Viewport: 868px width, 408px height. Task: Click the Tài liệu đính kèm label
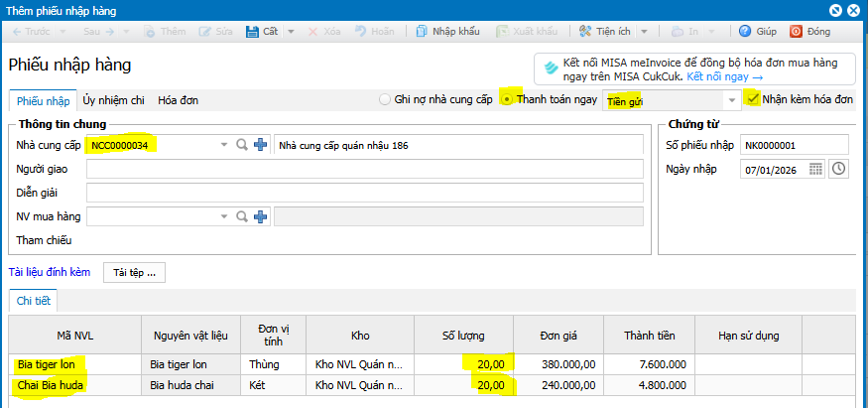pos(50,272)
